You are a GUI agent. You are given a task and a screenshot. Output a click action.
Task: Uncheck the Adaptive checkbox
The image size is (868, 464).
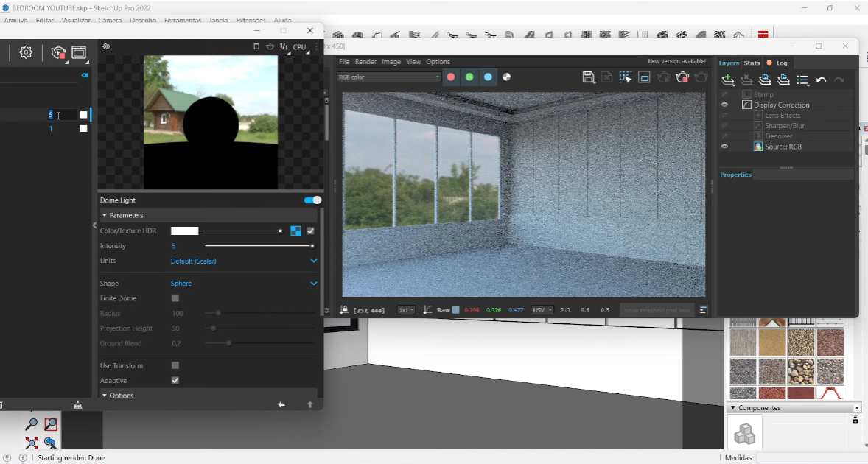(x=175, y=381)
